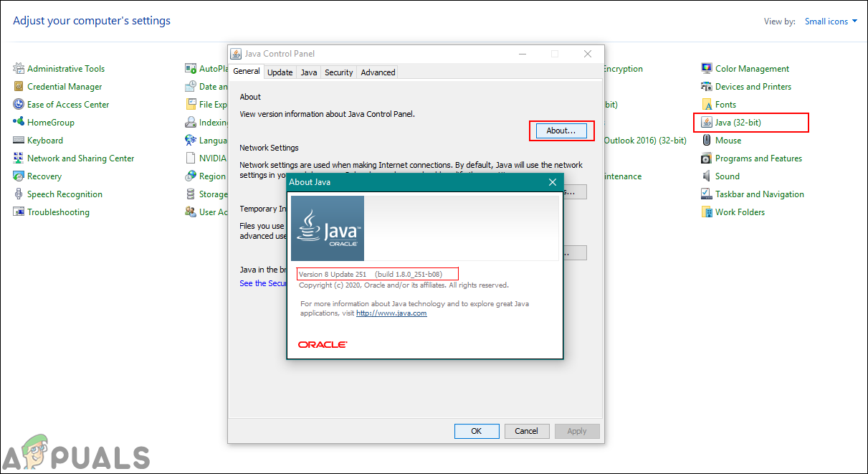Open Sound settings icon
The image size is (868, 474).
pyautogui.click(x=707, y=176)
